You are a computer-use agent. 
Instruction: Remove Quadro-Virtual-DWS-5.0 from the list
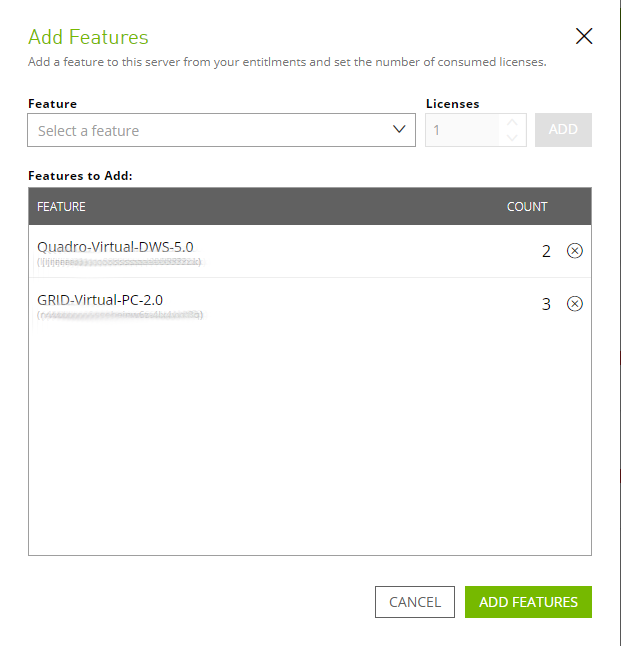[575, 251]
